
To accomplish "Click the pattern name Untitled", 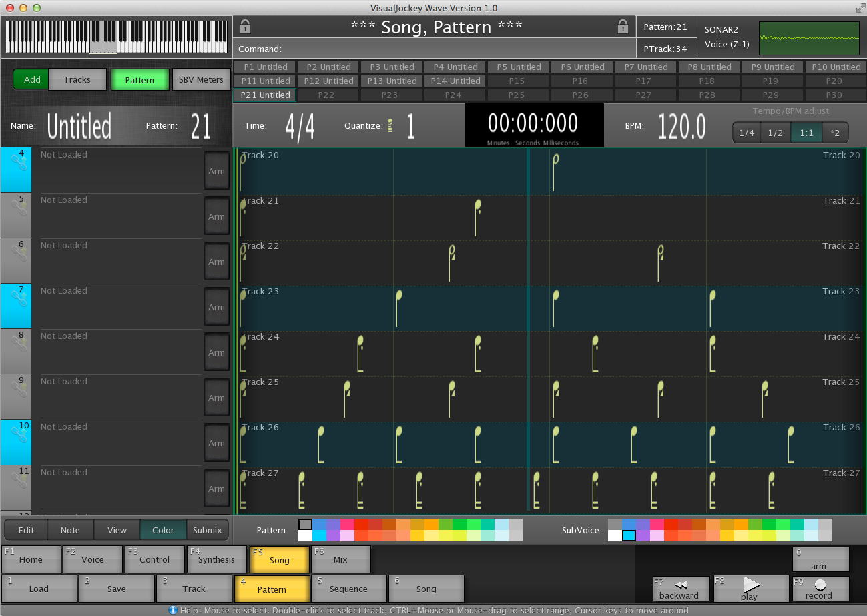I will (79, 125).
